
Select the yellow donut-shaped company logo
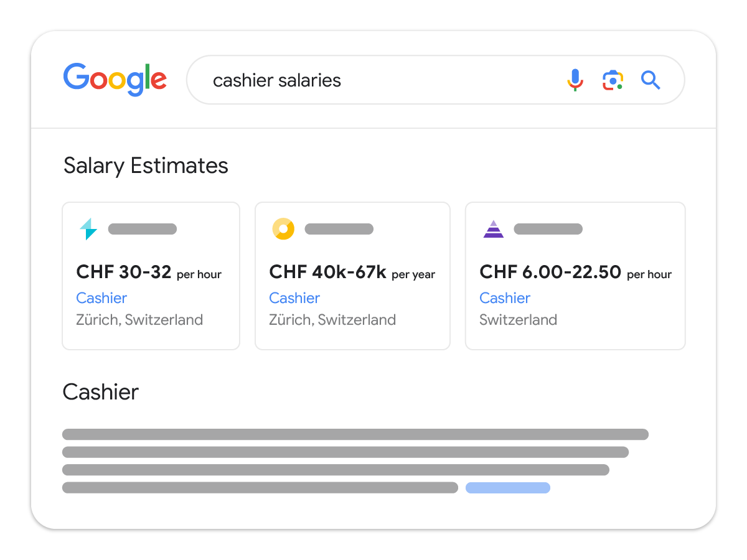point(284,229)
